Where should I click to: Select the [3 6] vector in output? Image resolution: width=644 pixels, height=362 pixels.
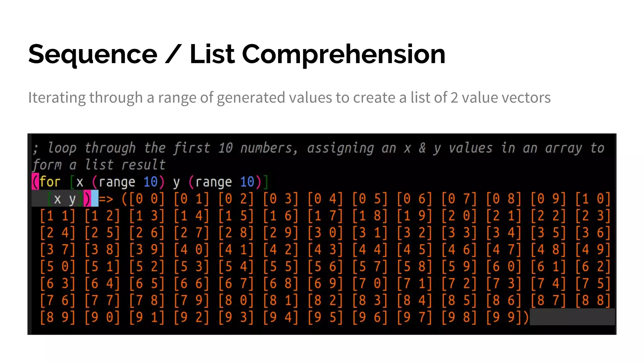592,233
